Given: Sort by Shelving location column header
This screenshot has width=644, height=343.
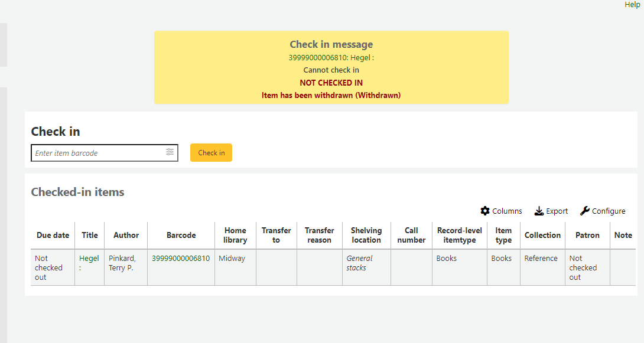Looking at the screenshot, I should click(366, 235).
